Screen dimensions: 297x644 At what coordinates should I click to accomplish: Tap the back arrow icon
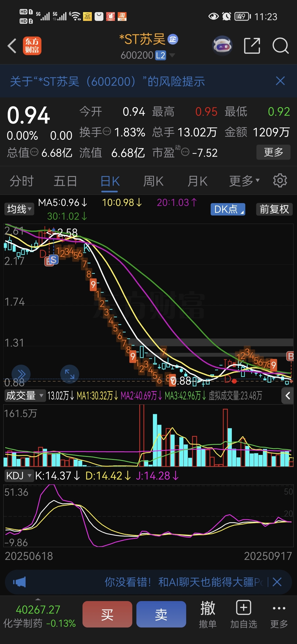[12, 46]
